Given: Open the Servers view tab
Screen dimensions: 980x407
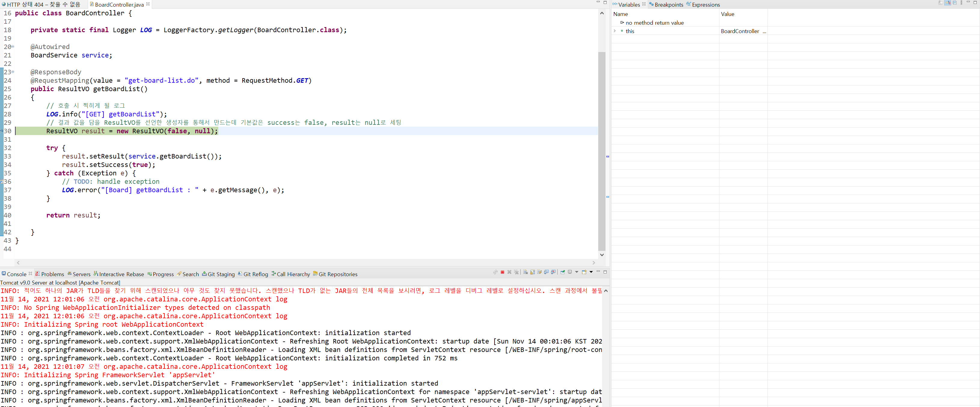Looking at the screenshot, I should coord(81,274).
